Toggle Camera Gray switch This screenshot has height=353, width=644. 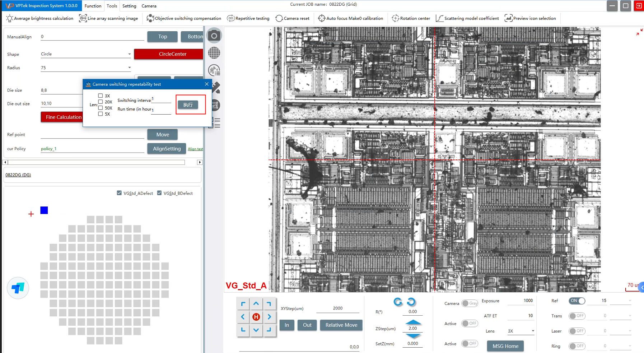pyautogui.click(x=470, y=303)
